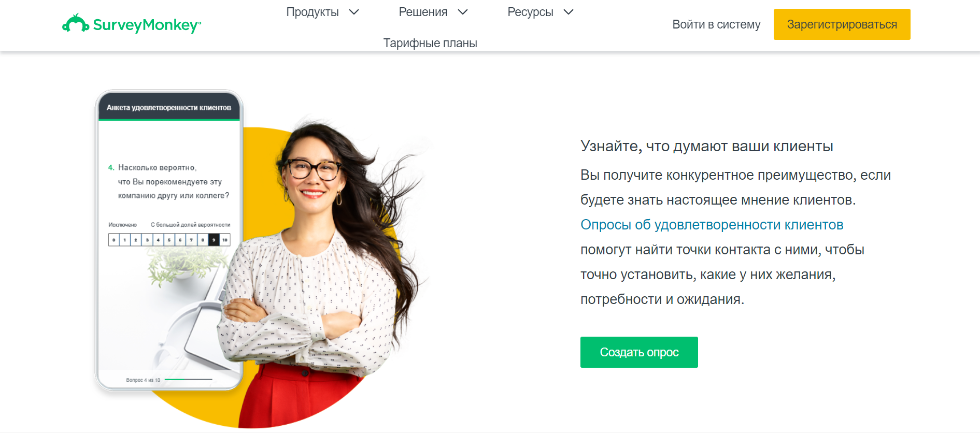Open the Решения menu
Screen dimensions: 980x433
[x=423, y=12]
